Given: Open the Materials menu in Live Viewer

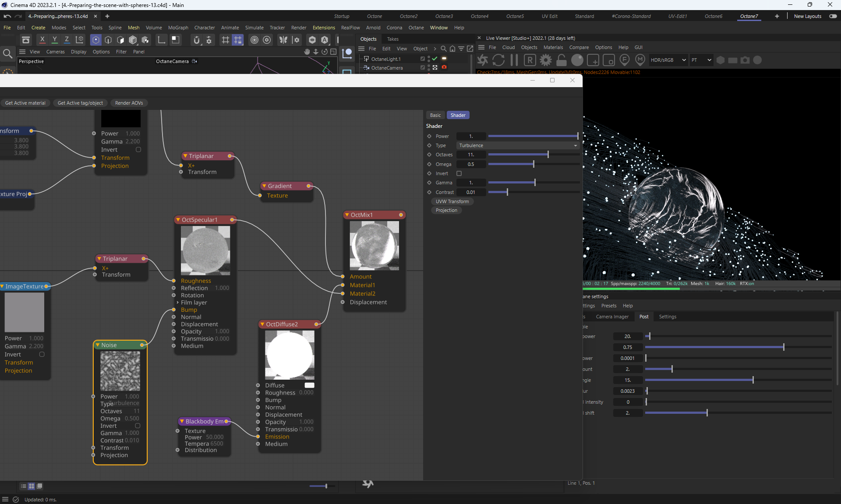Looking at the screenshot, I should 553,47.
